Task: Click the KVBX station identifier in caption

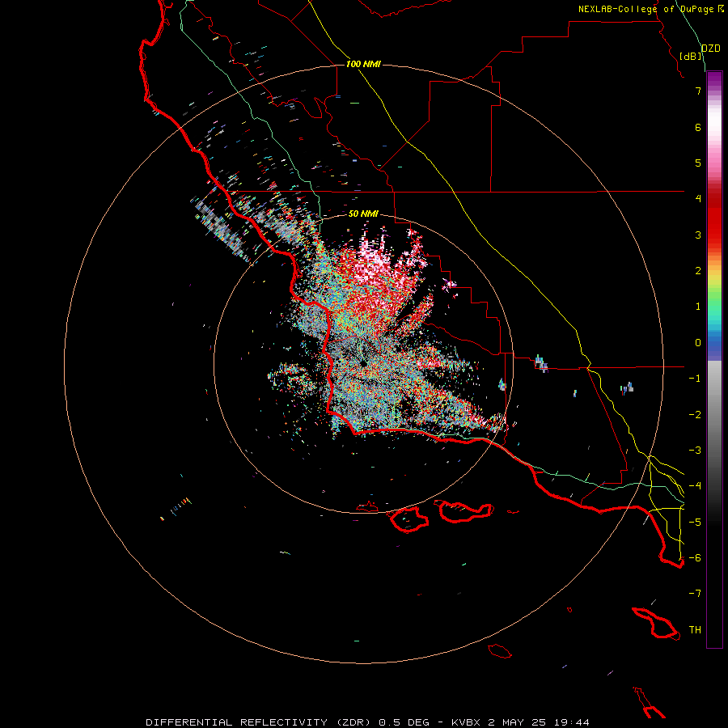Action: coord(466,722)
